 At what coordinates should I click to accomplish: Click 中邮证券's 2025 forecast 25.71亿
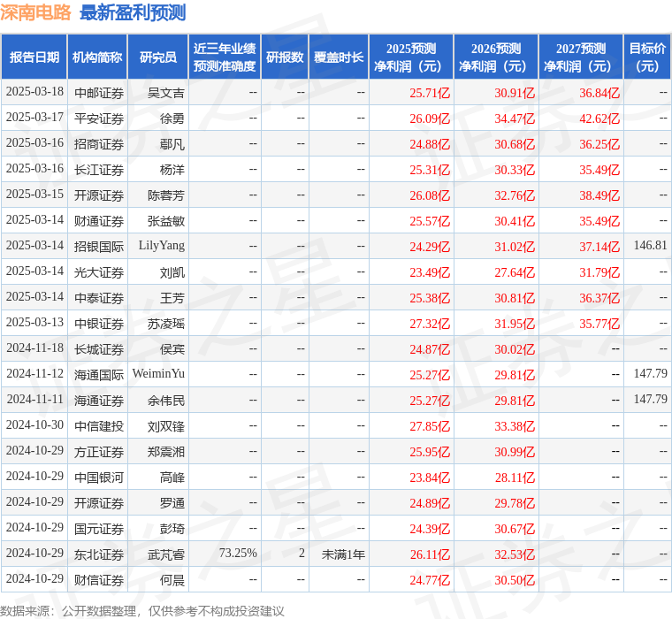tap(430, 93)
